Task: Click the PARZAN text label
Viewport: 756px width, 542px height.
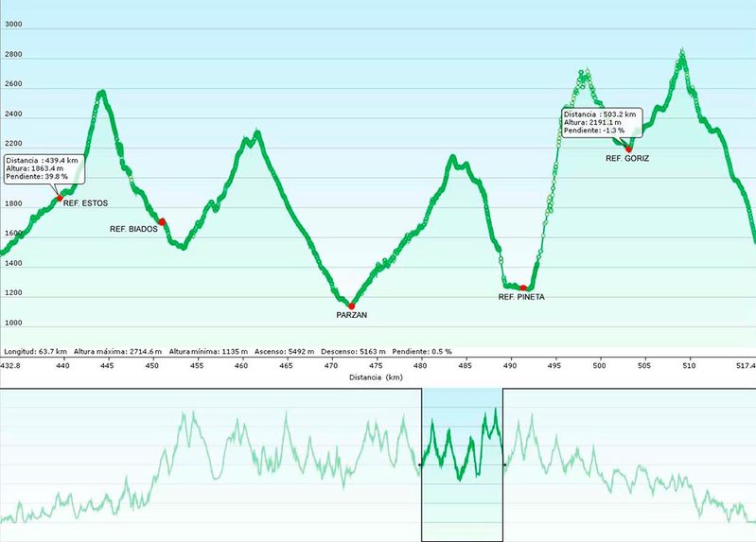Action: pos(351,315)
